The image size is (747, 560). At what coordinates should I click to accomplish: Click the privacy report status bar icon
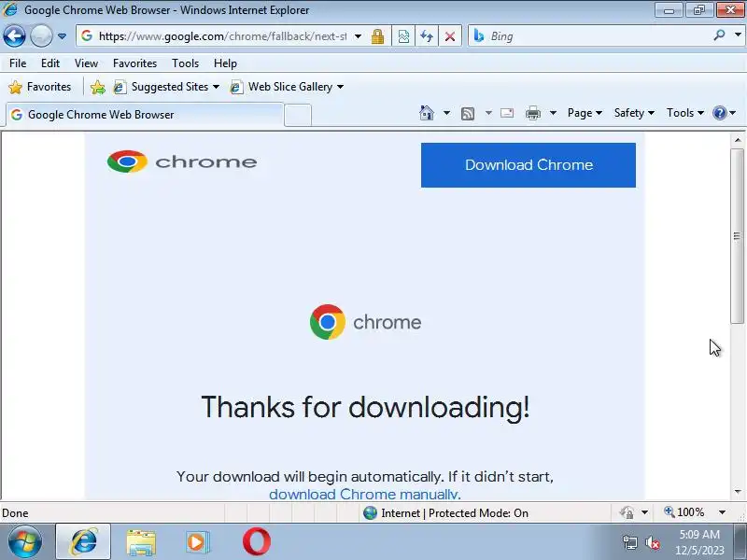[x=627, y=512]
